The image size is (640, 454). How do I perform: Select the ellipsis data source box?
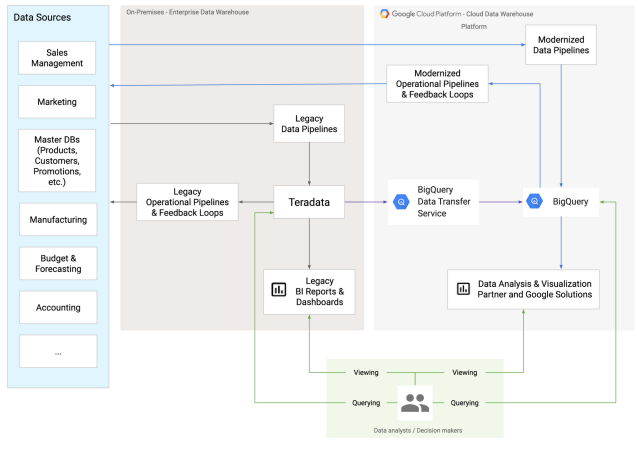[x=58, y=351]
